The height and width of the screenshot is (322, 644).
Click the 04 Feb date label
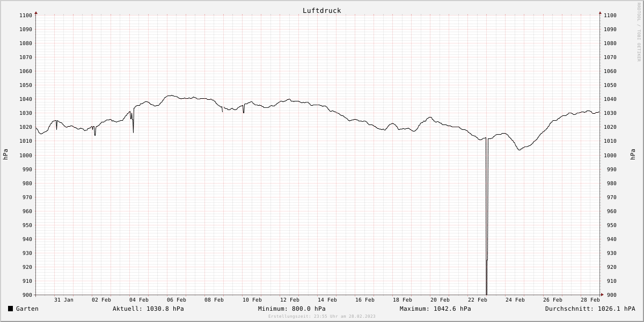click(139, 299)
